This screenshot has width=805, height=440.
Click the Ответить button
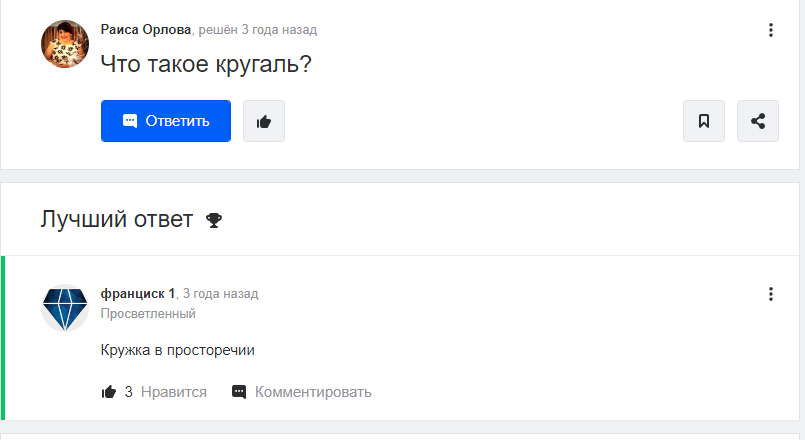[166, 121]
